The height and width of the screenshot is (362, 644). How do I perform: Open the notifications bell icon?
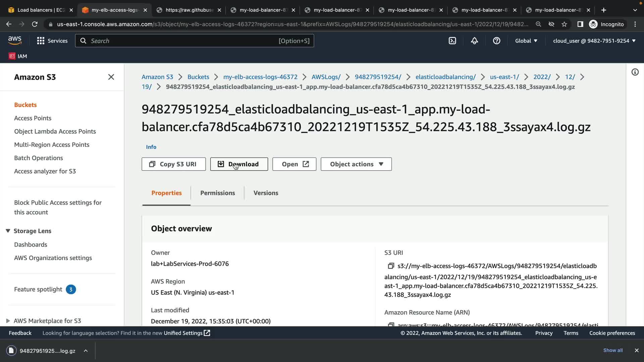474,41
